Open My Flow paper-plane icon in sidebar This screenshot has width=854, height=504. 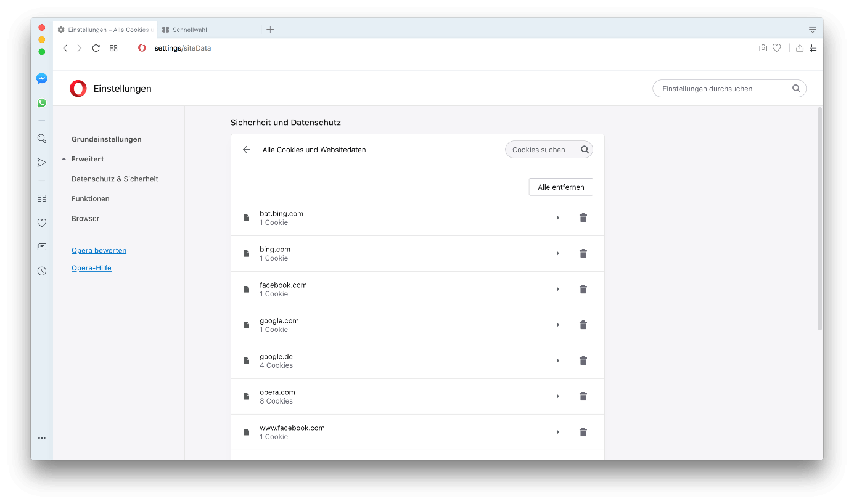pyautogui.click(x=42, y=163)
